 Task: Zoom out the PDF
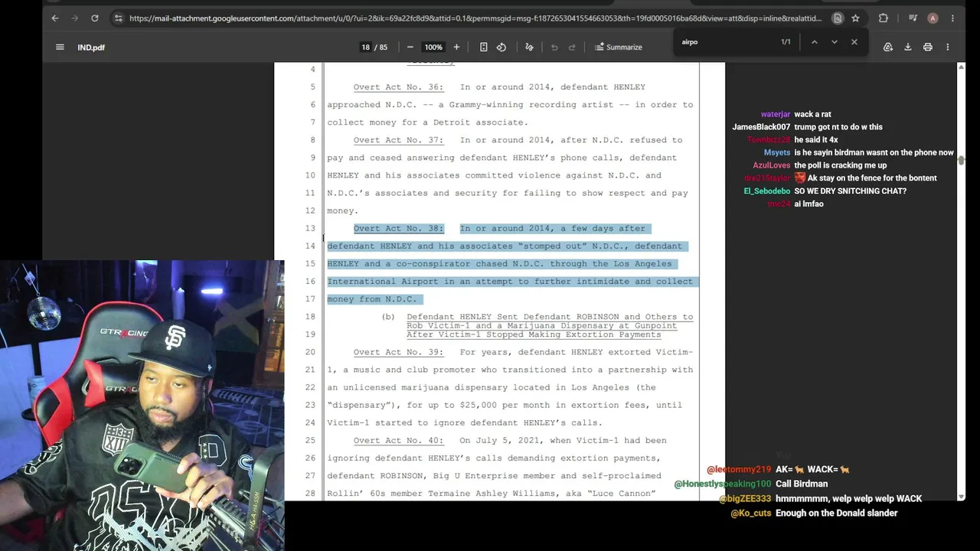pyautogui.click(x=410, y=47)
